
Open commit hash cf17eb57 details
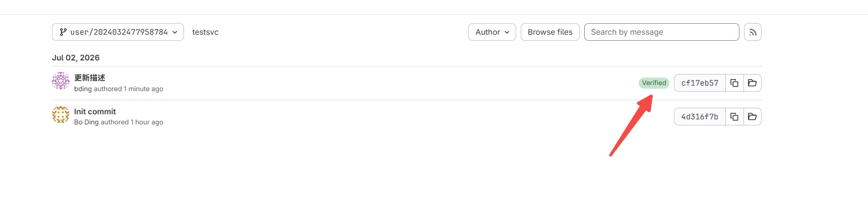click(700, 83)
